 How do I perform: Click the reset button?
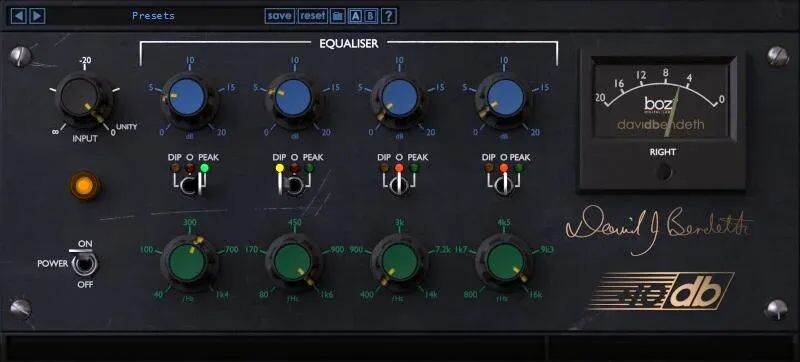click(x=313, y=16)
